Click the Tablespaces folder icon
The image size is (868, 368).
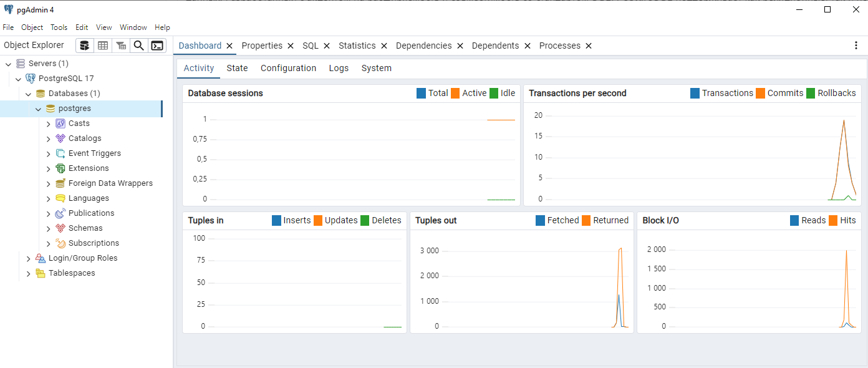click(41, 273)
